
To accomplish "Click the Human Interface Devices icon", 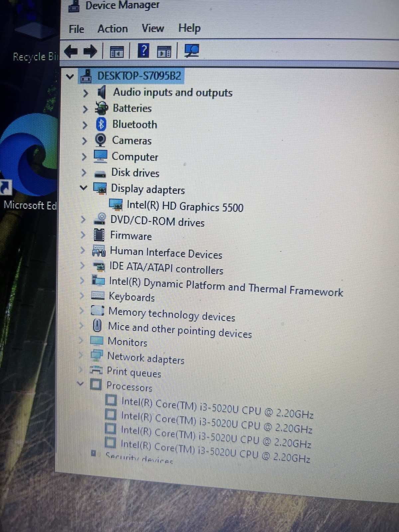I will pyautogui.click(x=98, y=251).
